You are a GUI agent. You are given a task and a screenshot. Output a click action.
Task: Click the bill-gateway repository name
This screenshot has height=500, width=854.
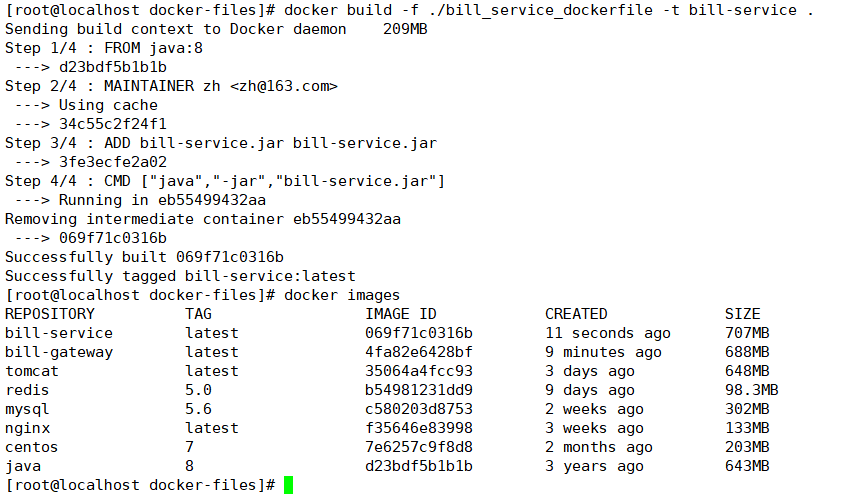click(59, 352)
